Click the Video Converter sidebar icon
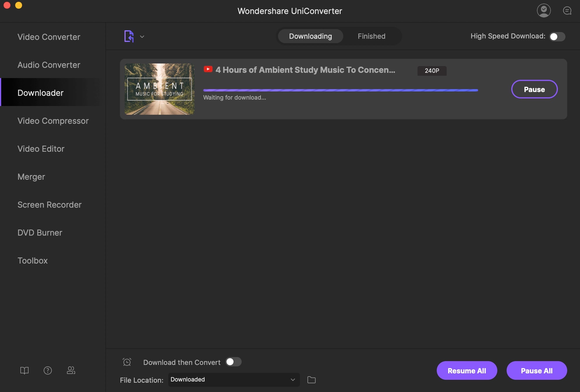 (x=49, y=36)
